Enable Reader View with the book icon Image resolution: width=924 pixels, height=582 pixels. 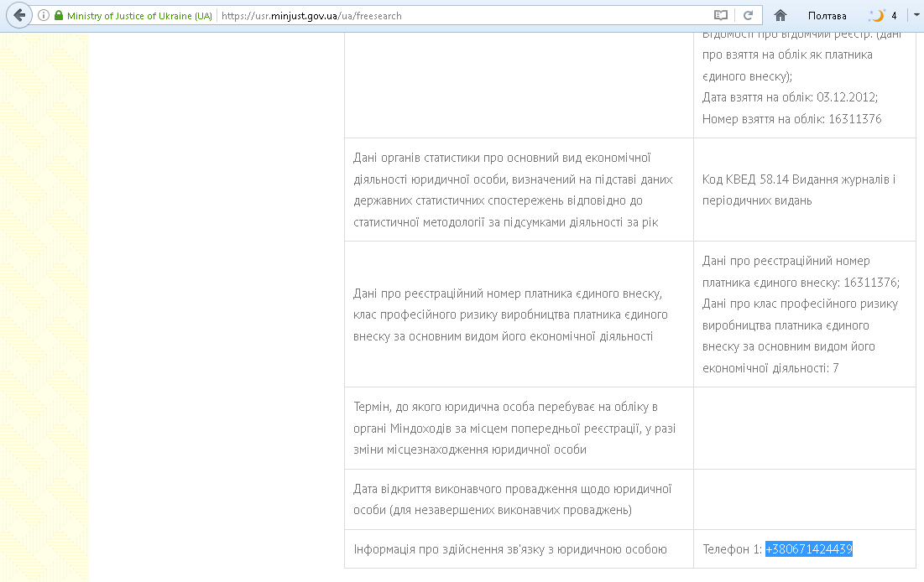click(x=720, y=16)
